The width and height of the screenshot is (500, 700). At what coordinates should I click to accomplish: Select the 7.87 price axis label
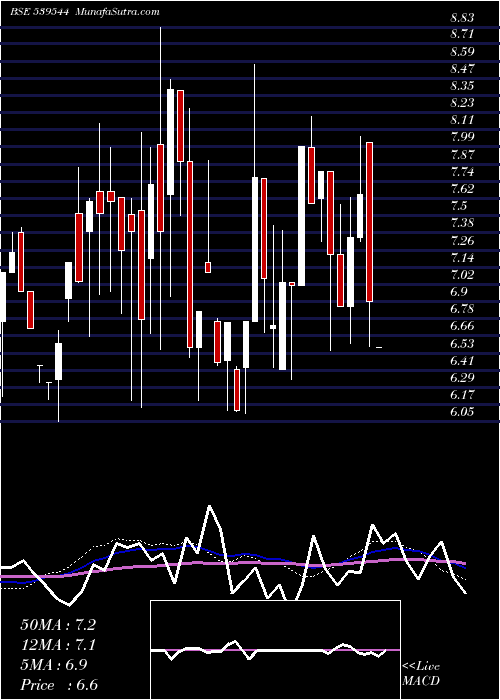click(462, 154)
